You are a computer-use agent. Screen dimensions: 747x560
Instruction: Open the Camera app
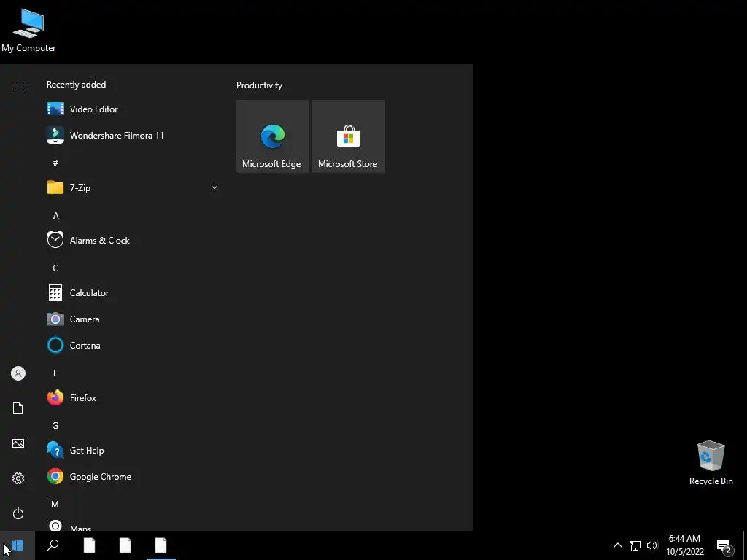click(x=132, y=319)
